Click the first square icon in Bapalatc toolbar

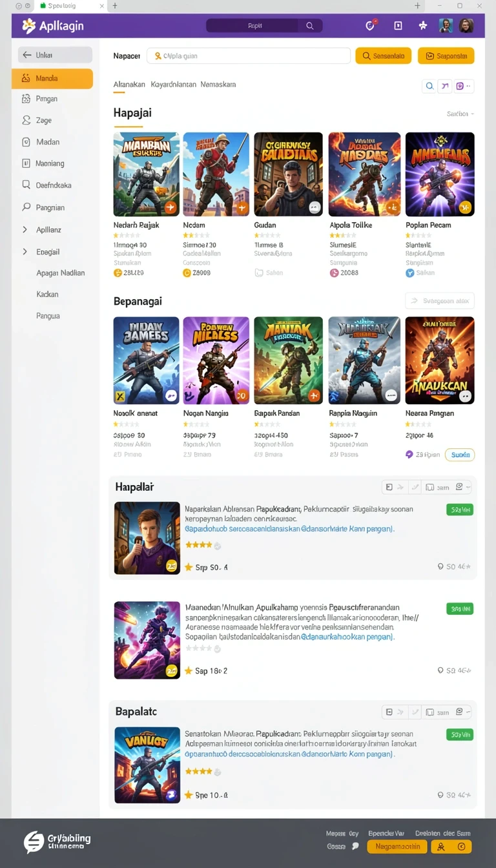click(x=389, y=712)
